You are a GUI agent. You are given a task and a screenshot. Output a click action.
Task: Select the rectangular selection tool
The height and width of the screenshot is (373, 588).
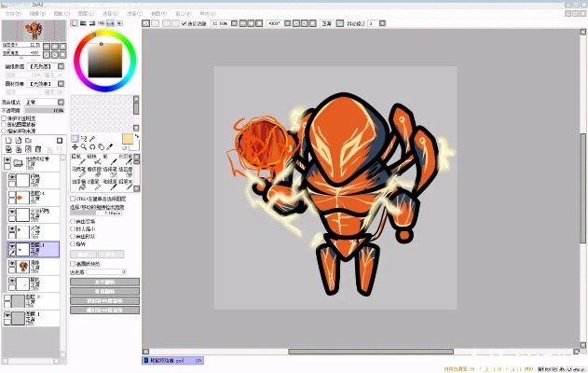coord(75,138)
